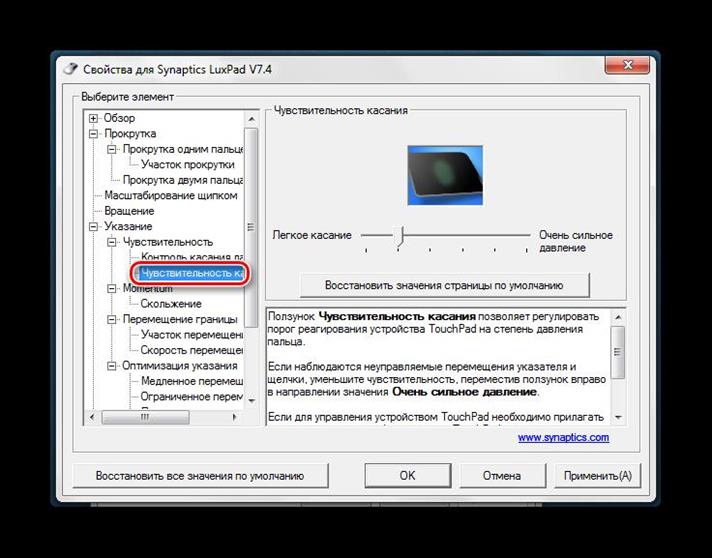712x558 pixels.
Task: Click the touchpad preview image
Action: (x=447, y=174)
